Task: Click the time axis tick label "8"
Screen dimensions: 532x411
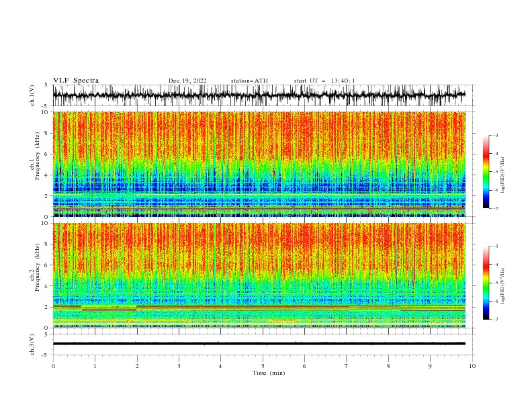Action: 388,366
